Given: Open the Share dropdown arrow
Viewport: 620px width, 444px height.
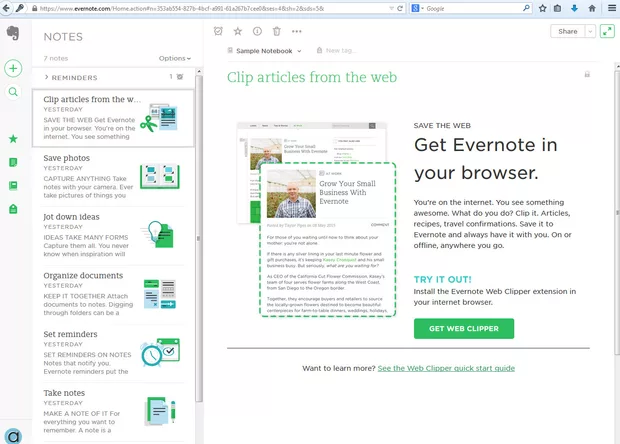Looking at the screenshot, I should 590,31.
